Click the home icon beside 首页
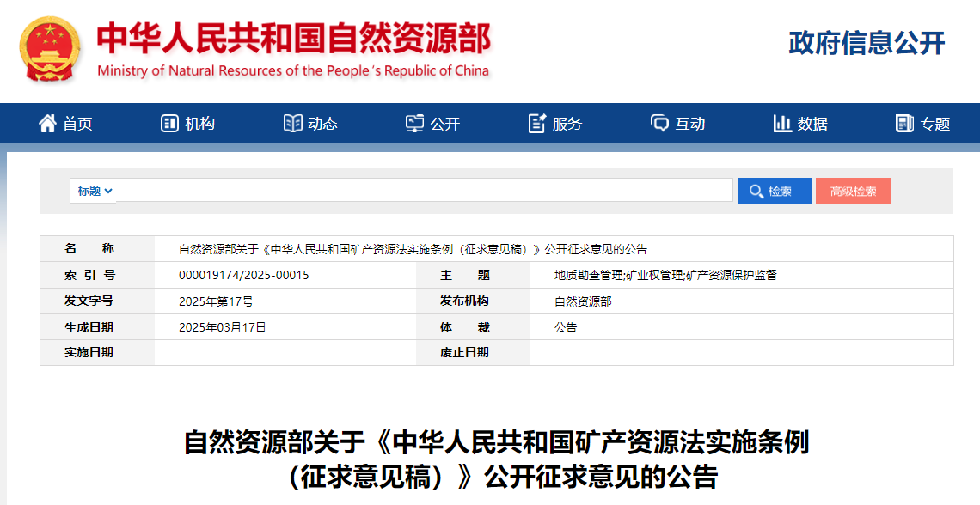 tap(47, 123)
